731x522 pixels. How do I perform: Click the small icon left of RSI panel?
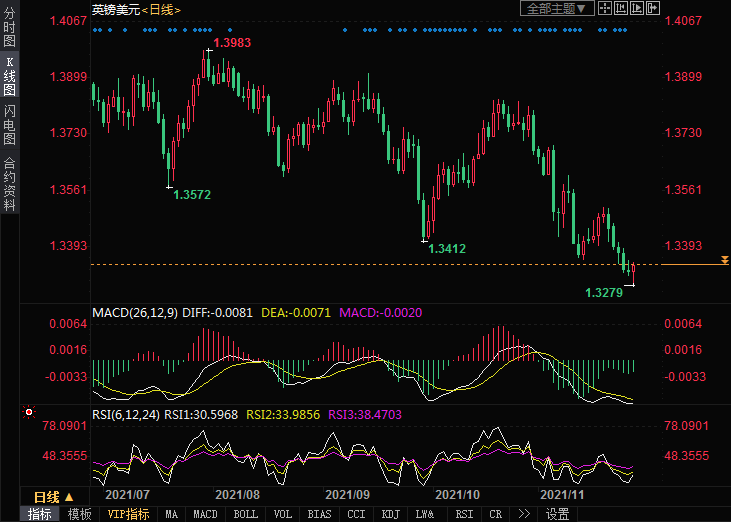pos(29,411)
